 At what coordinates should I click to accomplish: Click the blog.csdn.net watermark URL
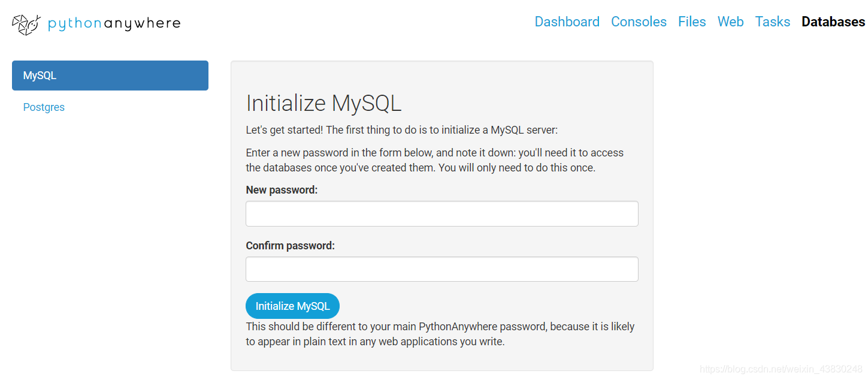pyautogui.click(x=781, y=369)
